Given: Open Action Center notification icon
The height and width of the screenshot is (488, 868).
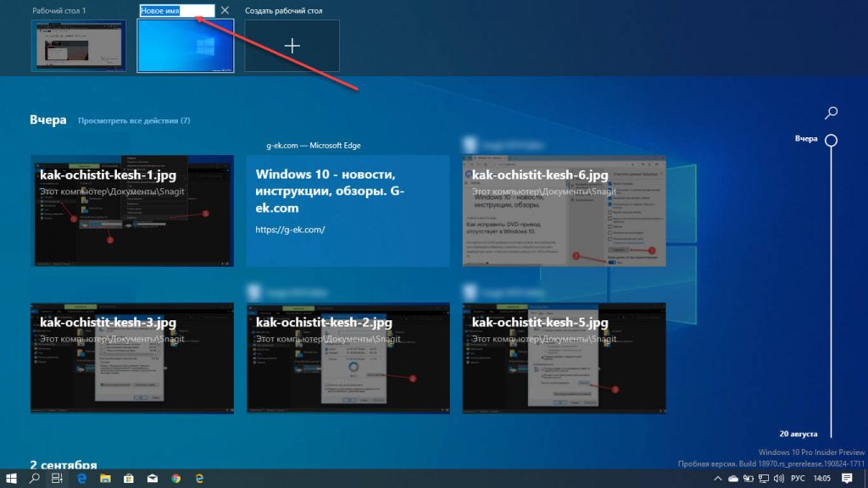Looking at the screenshot, I should pyautogui.click(x=847, y=478).
